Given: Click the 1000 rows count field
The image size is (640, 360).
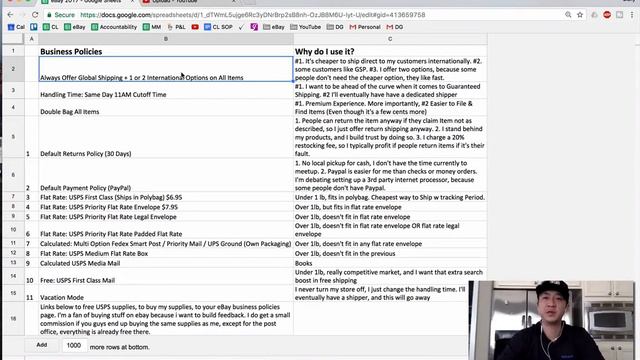Looking at the screenshot, I should point(74,346).
